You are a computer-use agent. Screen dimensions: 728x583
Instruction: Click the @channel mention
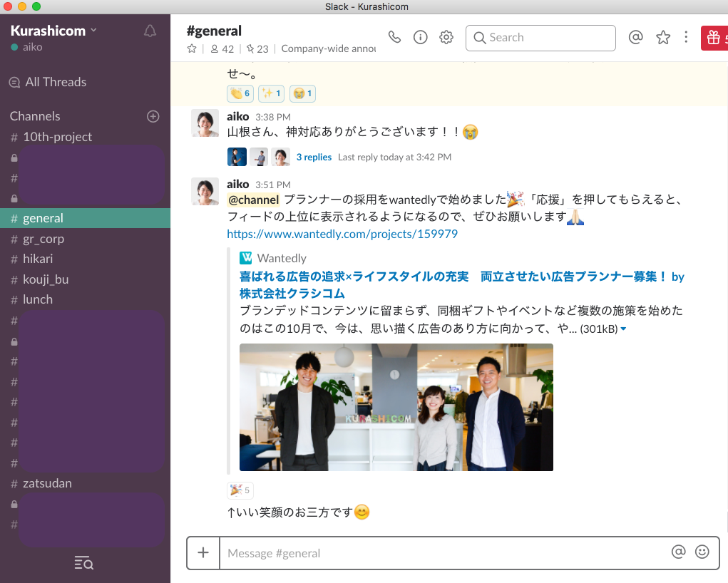[x=254, y=200]
